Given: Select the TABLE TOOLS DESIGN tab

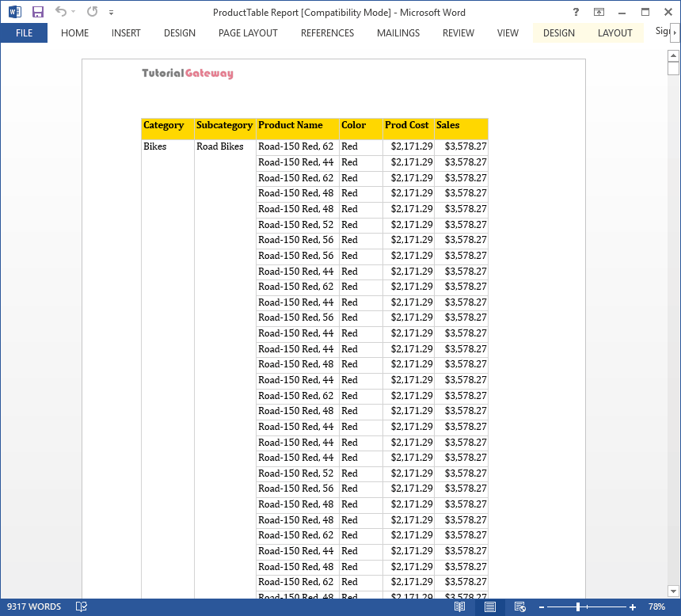Looking at the screenshot, I should click(x=558, y=33).
